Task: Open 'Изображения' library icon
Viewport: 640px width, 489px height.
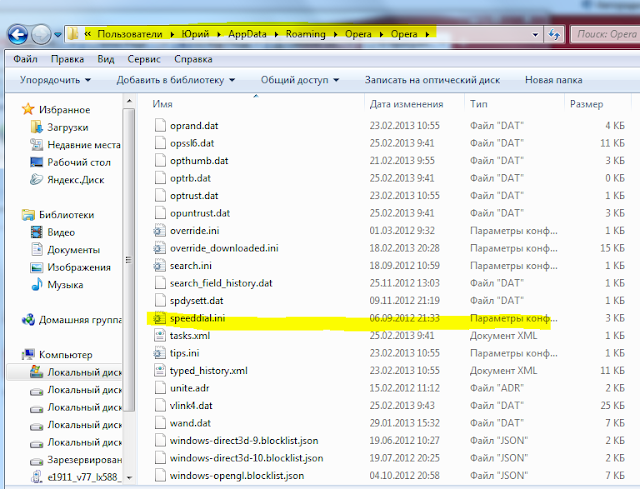Action: tap(36, 267)
